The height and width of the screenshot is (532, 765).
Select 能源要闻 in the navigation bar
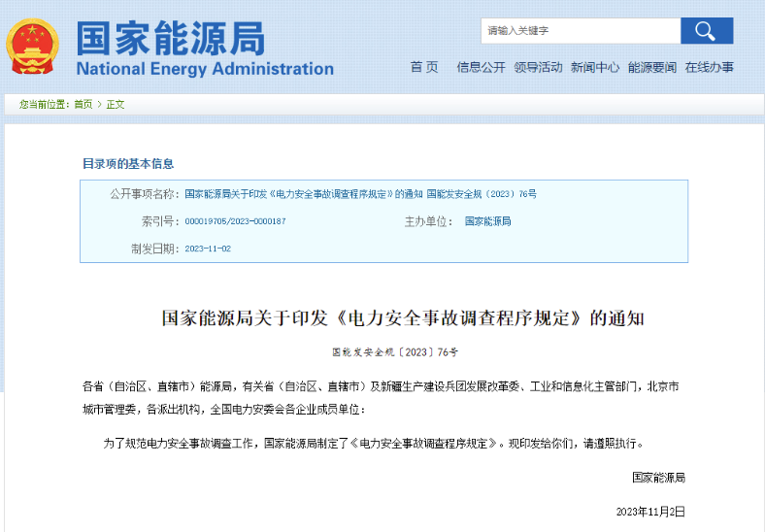pos(651,67)
